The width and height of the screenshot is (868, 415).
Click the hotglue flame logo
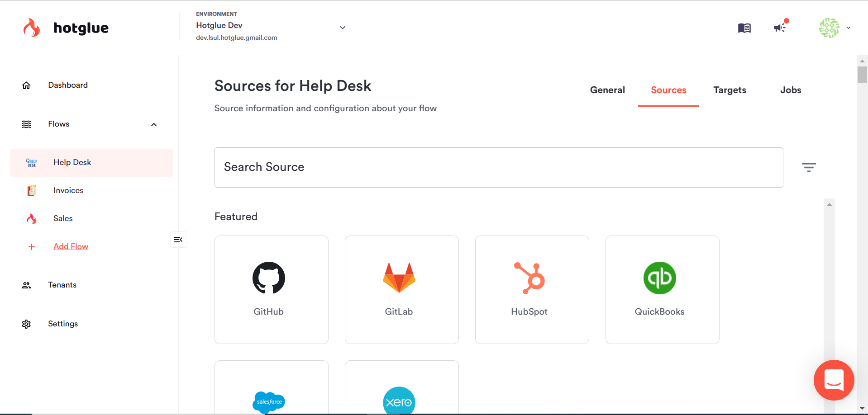(32, 28)
